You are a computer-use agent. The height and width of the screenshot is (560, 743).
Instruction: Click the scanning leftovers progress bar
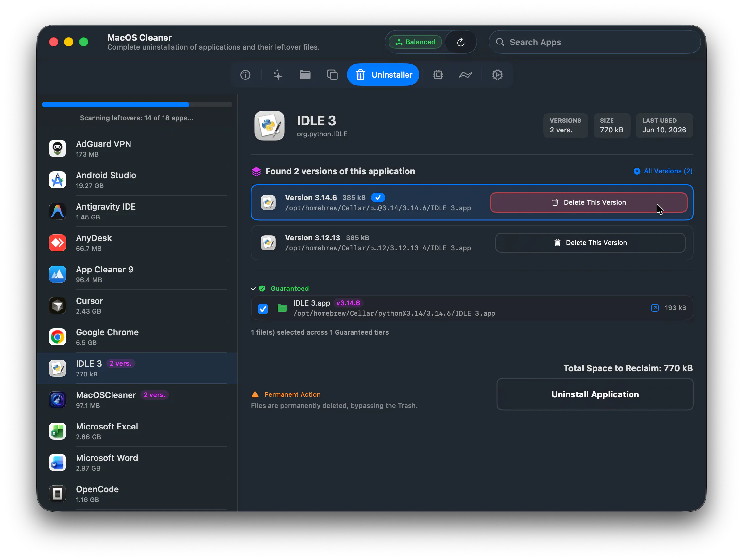137,105
